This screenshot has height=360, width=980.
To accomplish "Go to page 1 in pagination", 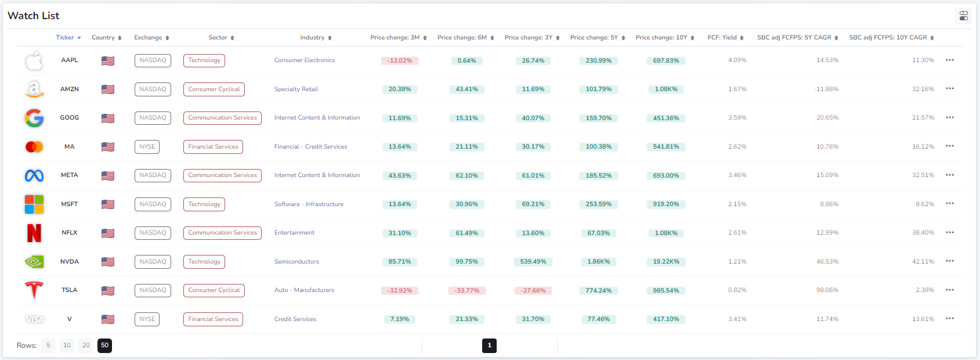I will coord(489,345).
